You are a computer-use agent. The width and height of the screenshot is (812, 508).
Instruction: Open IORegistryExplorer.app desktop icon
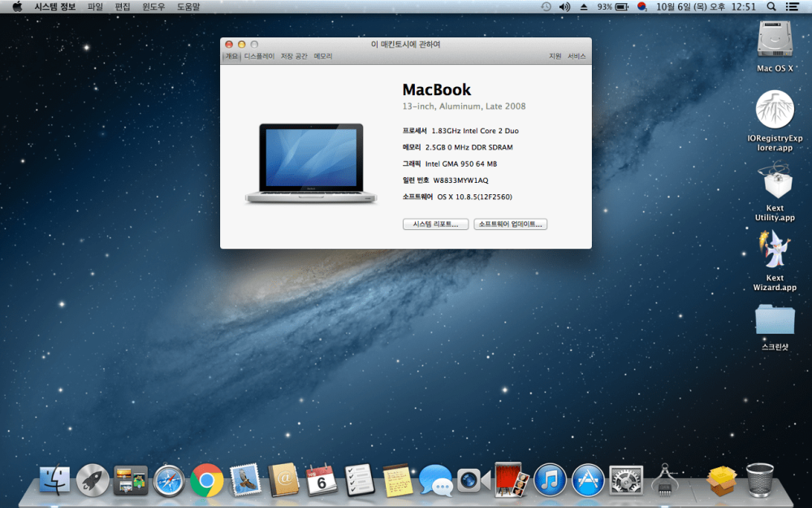pyautogui.click(x=775, y=121)
